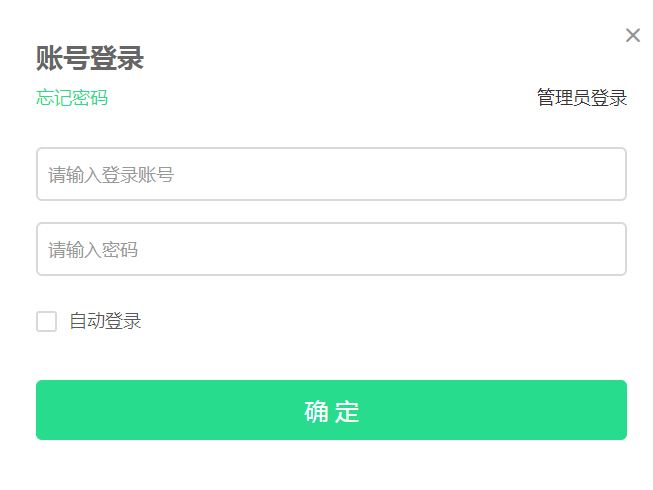Dismiss the account login window using the X
Viewport: 653px width, 490px height.
[x=633, y=35]
